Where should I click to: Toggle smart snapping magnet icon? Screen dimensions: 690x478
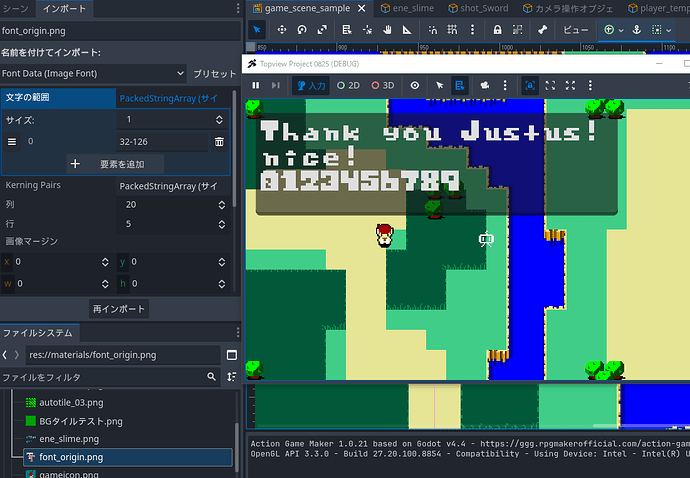pyautogui.click(x=433, y=30)
